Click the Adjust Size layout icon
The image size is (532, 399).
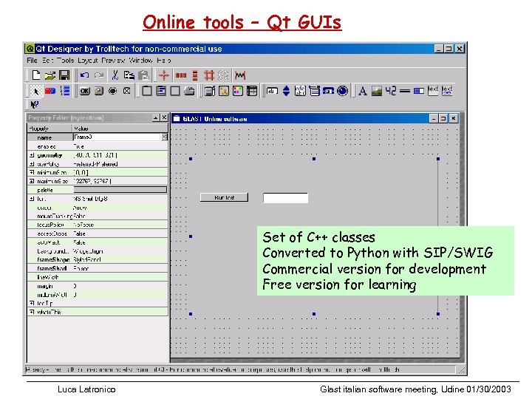[164, 75]
